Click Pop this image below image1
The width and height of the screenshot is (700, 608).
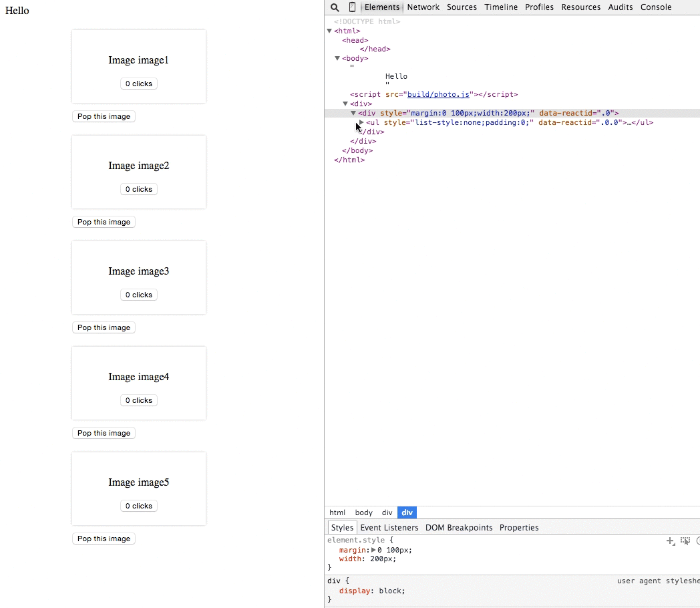(104, 116)
